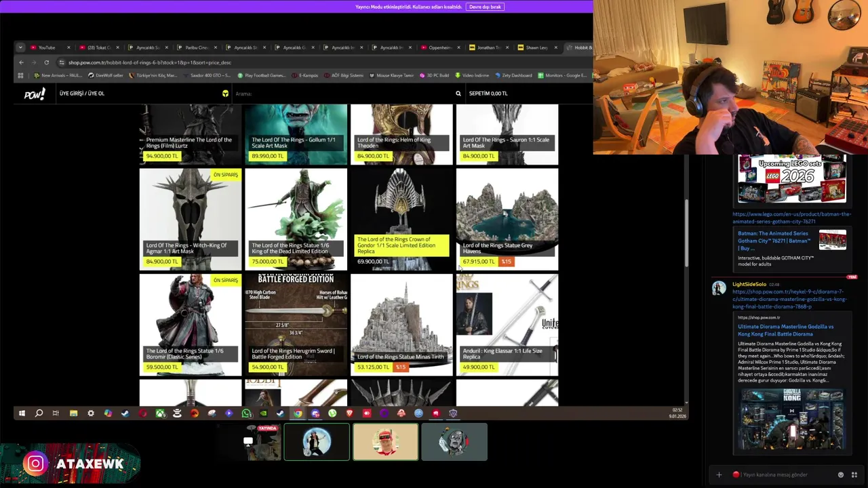Image resolution: width=868 pixels, height=488 pixels.
Task: Go back with browser back arrow
Action: (x=21, y=62)
